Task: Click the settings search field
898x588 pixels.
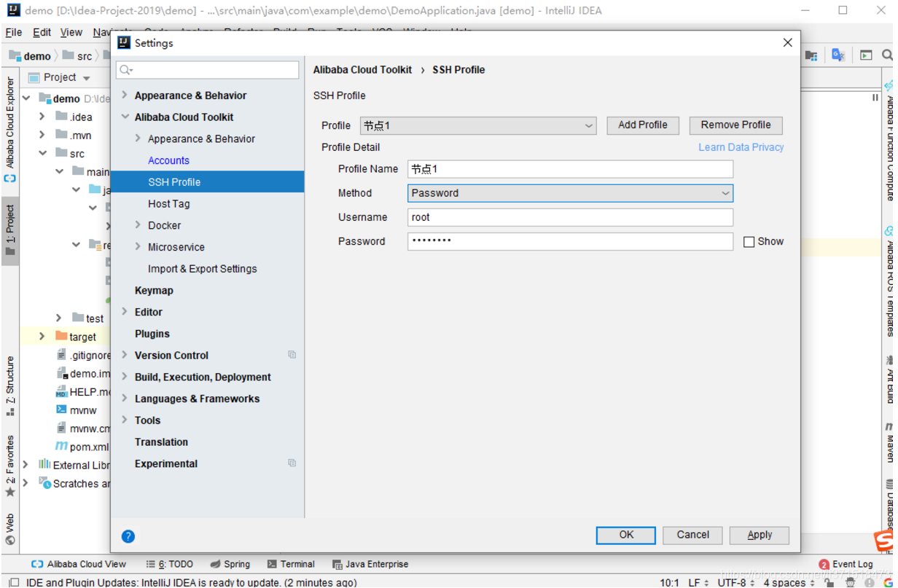Action: 208,70
